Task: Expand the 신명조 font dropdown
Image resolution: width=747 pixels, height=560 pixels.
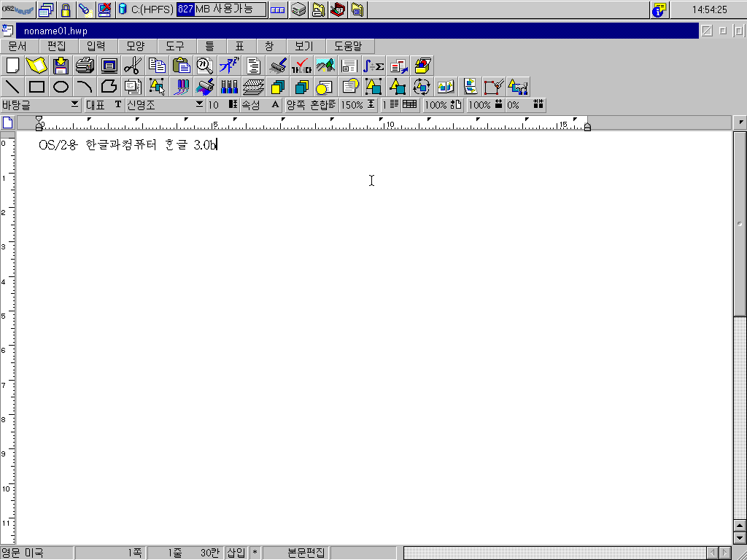Action: tap(200, 105)
